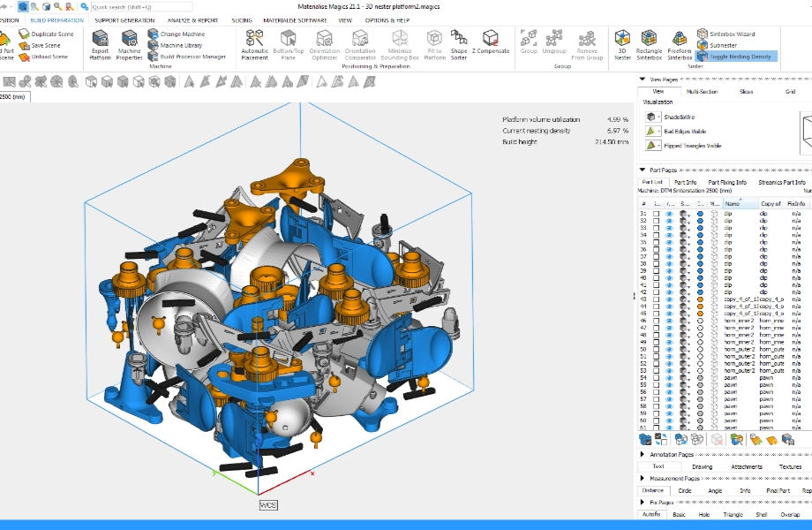This screenshot has width=812, height=530.
Task: Click the Preform Sinterbox icon
Action: [x=680, y=43]
